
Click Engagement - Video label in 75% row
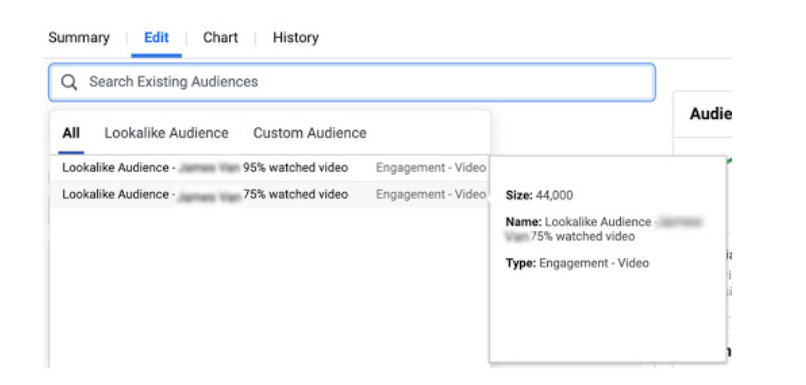[431, 194]
